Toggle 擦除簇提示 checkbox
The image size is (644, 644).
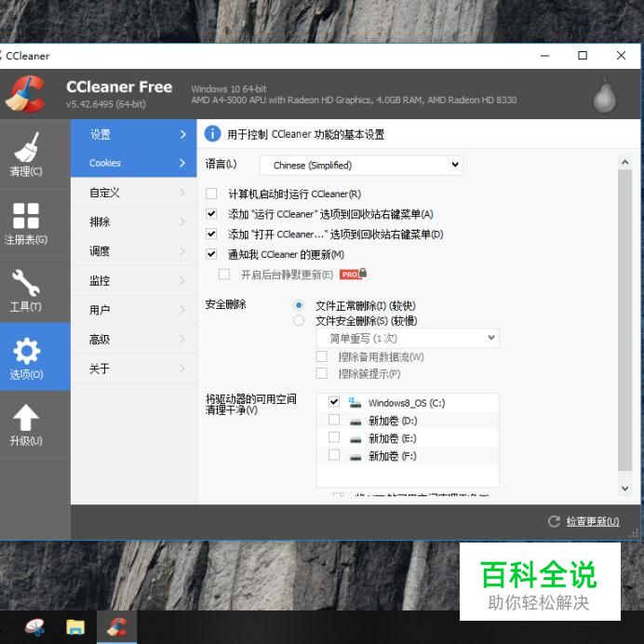click(322, 373)
